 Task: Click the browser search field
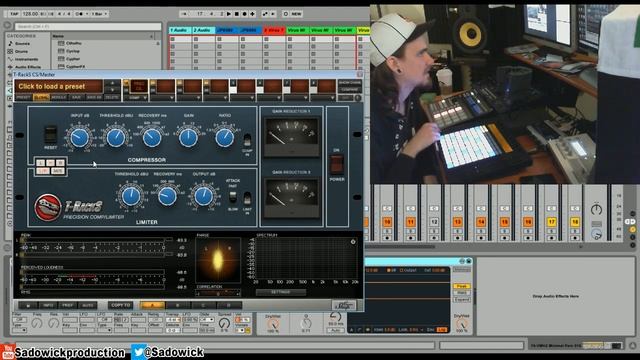point(88,27)
